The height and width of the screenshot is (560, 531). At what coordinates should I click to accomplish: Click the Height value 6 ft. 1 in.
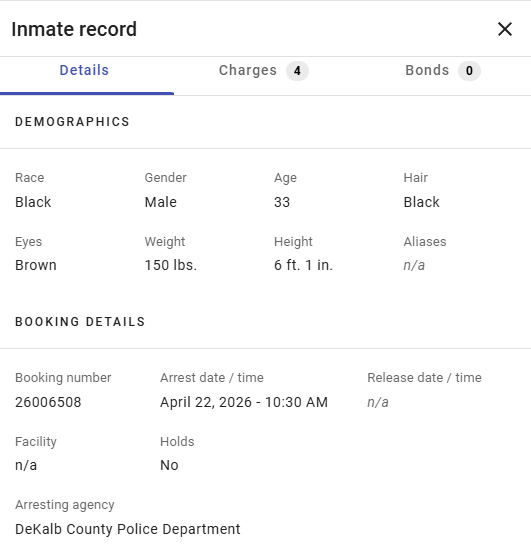304,265
